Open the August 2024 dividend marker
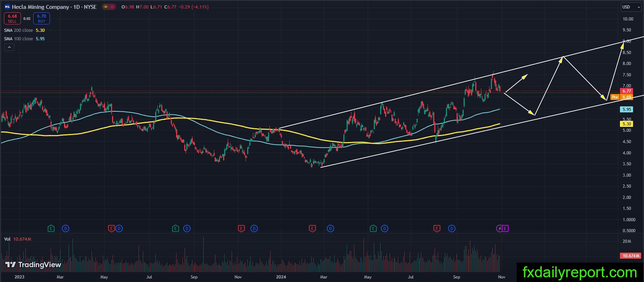 pos(452,229)
